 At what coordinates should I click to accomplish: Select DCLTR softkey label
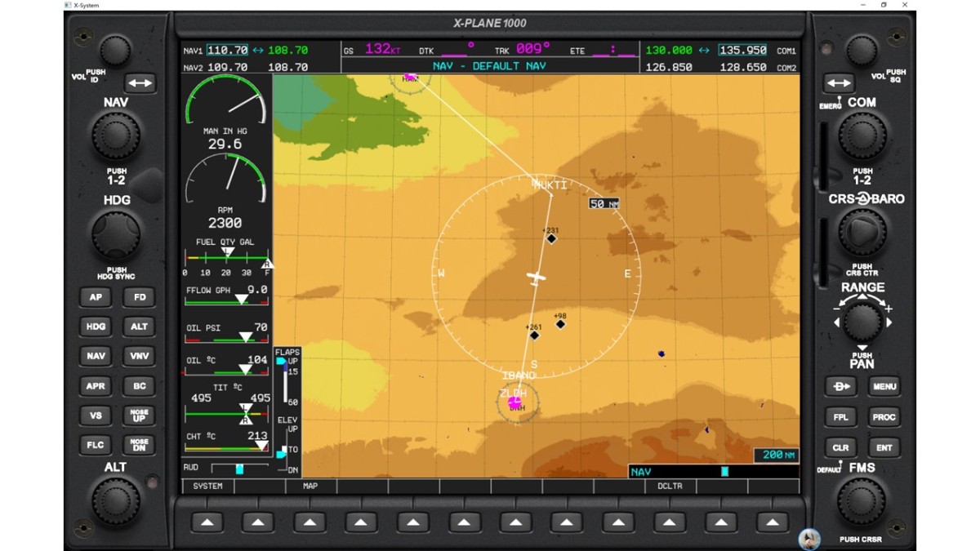pyautogui.click(x=670, y=486)
